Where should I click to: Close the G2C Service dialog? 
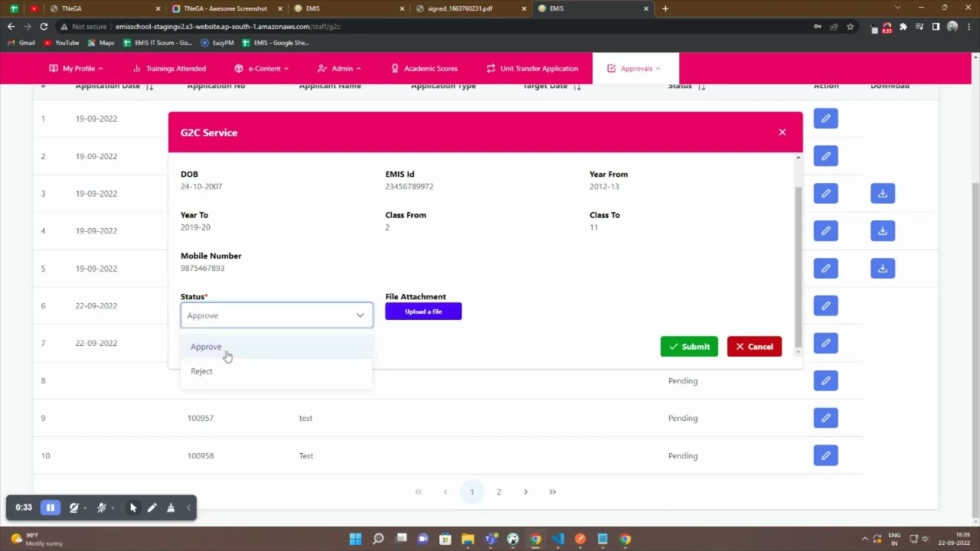click(x=782, y=132)
